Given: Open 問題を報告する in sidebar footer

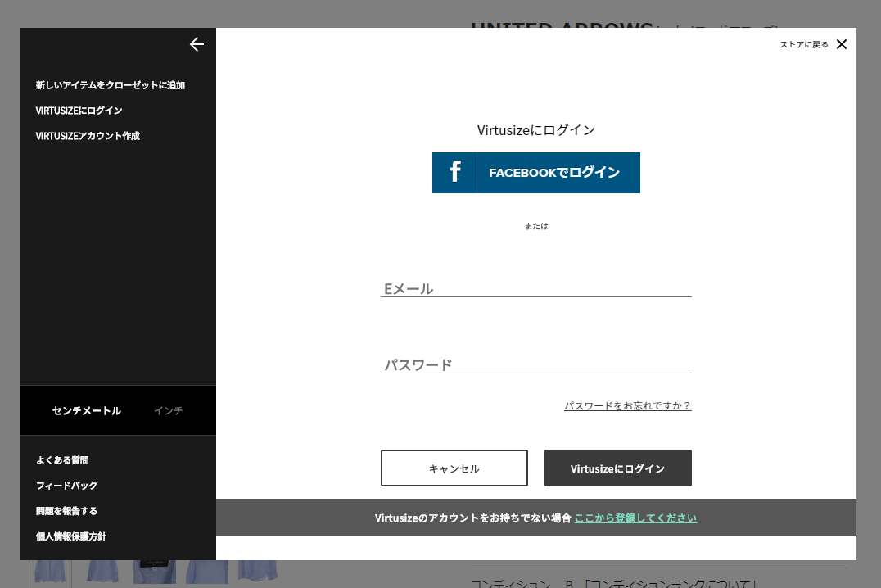Looking at the screenshot, I should pos(66,510).
